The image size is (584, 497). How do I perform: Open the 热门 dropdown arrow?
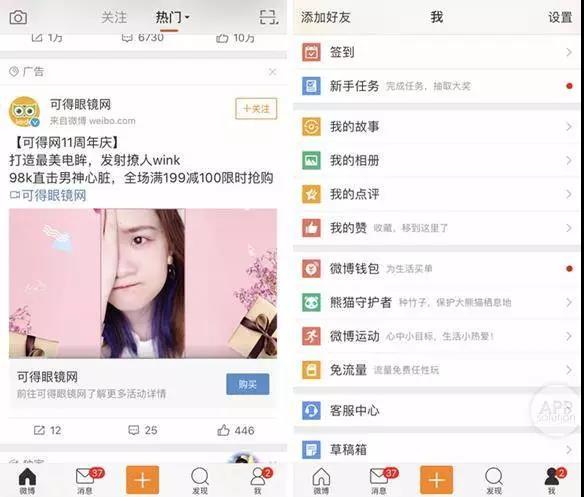[187, 17]
